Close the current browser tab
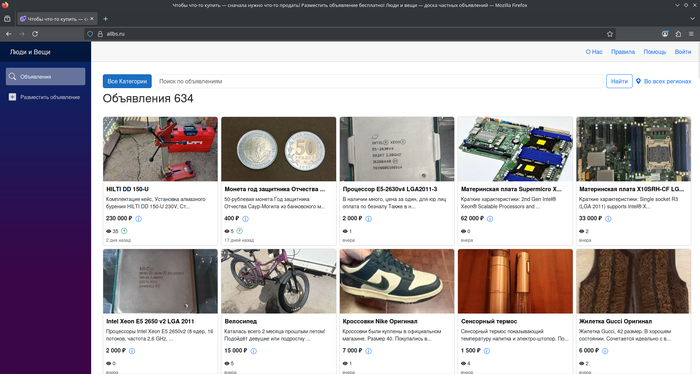 pos(92,19)
